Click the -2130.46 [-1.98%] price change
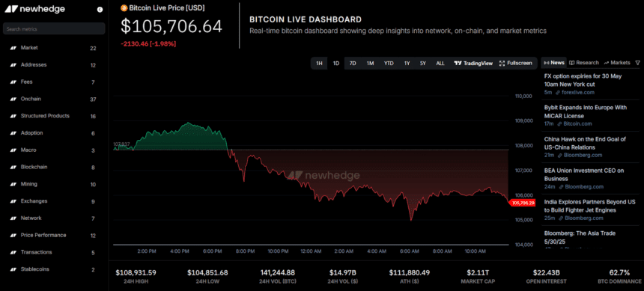The width and height of the screenshot is (644, 291). (x=148, y=44)
